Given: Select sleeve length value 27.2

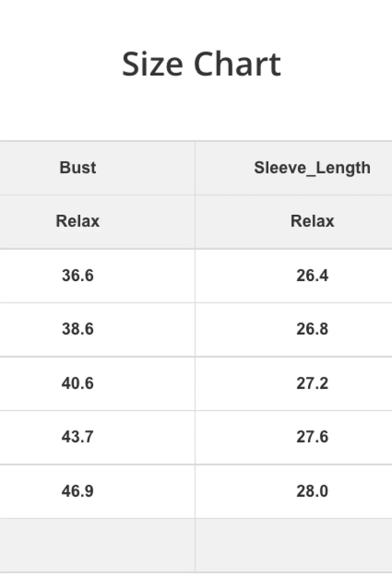Looking at the screenshot, I should click(x=312, y=383).
